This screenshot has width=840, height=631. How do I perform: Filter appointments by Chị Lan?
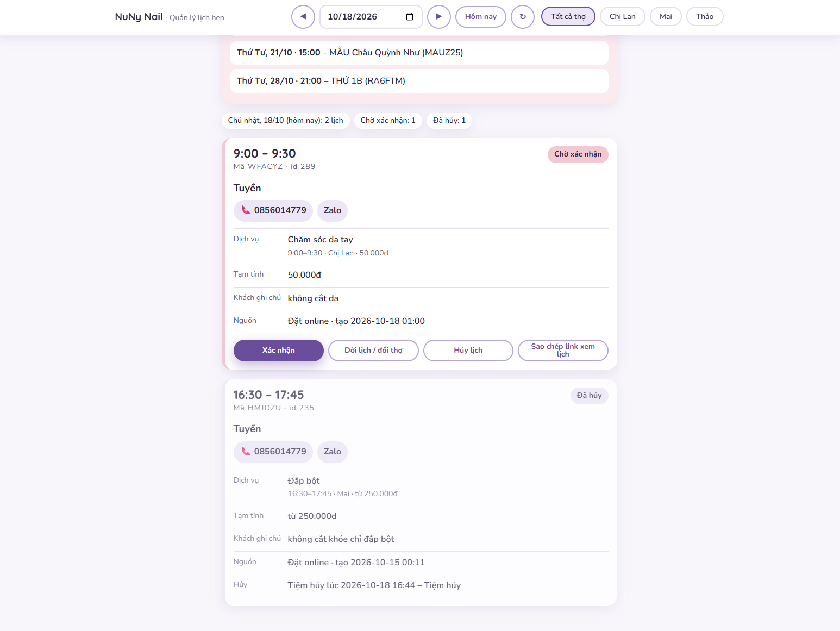pyautogui.click(x=623, y=16)
